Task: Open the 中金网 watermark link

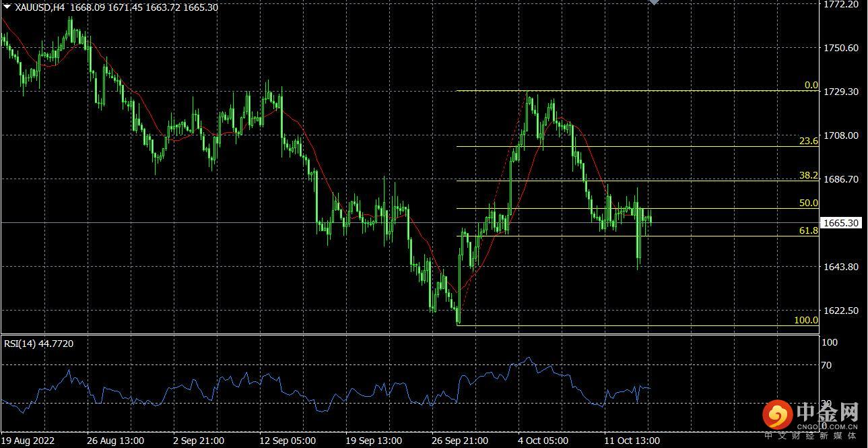Action: pyautogui.click(x=827, y=412)
